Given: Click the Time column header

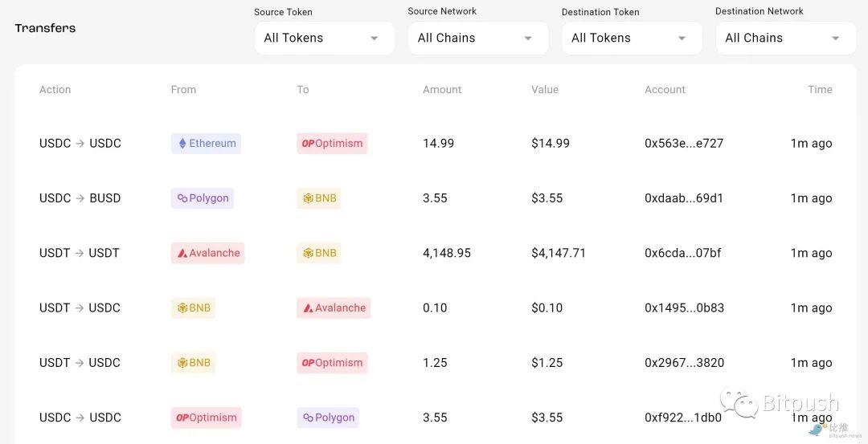Looking at the screenshot, I should click(x=820, y=90).
